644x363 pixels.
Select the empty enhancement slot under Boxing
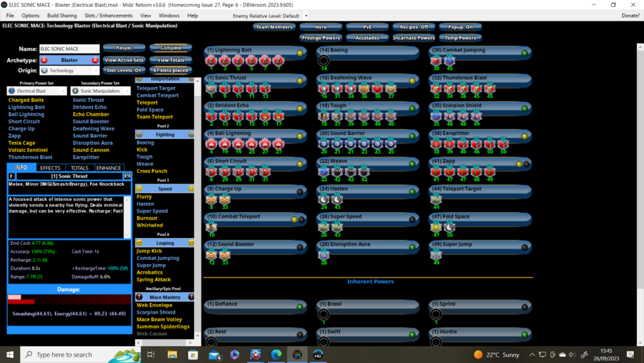click(x=324, y=60)
